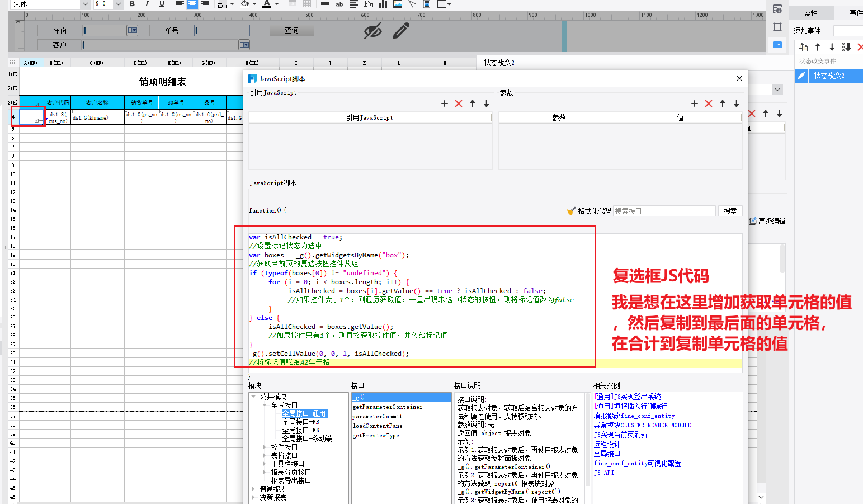Open 高级编辑 advanced editing
Viewport: 863px width, 504px height.
click(x=767, y=221)
